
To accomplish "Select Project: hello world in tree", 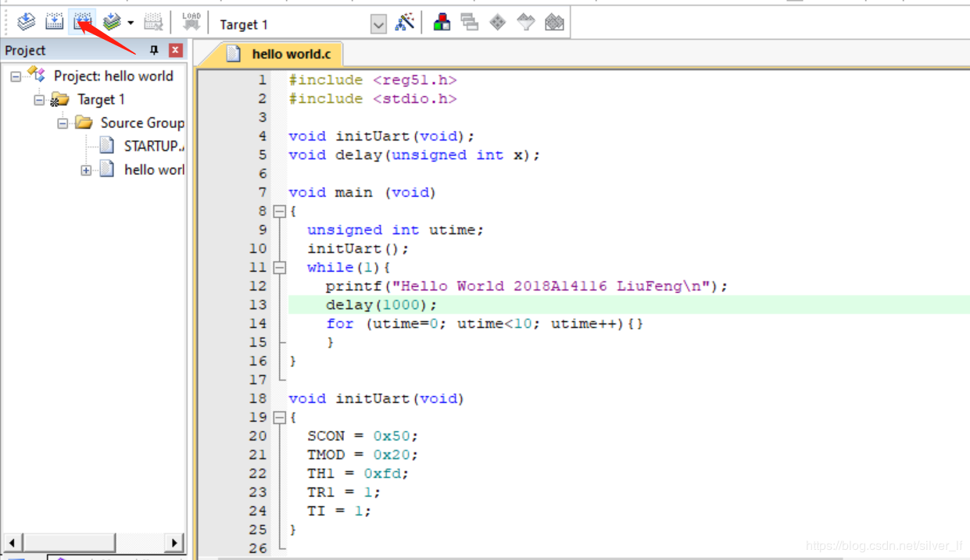I will (113, 76).
